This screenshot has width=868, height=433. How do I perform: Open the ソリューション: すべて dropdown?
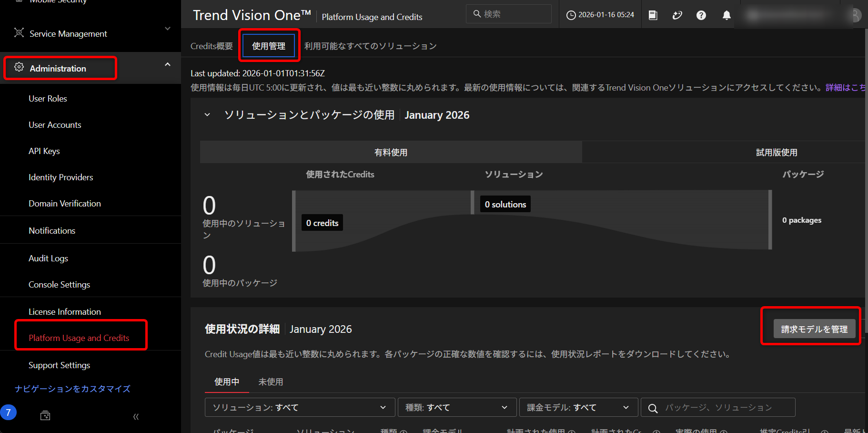(x=299, y=407)
